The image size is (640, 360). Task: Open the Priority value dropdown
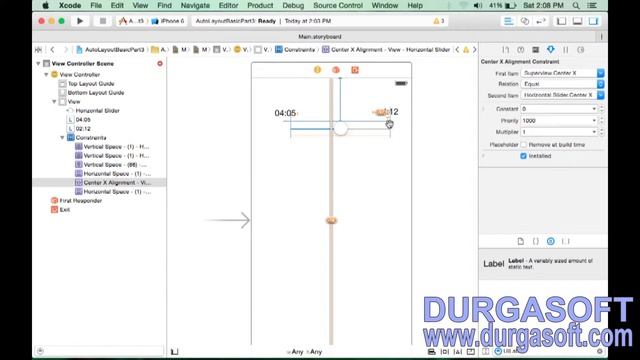594,121
